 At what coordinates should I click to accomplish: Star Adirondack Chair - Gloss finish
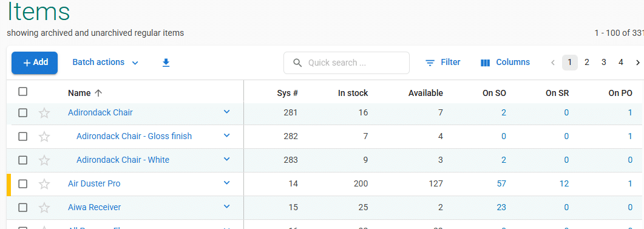click(x=44, y=137)
